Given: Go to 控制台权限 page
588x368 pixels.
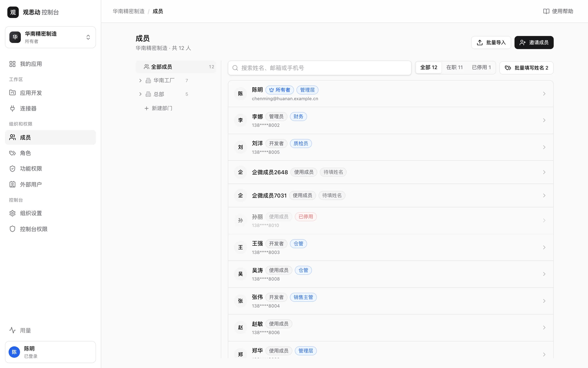Looking at the screenshot, I should pyautogui.click(x=50, y=229).
